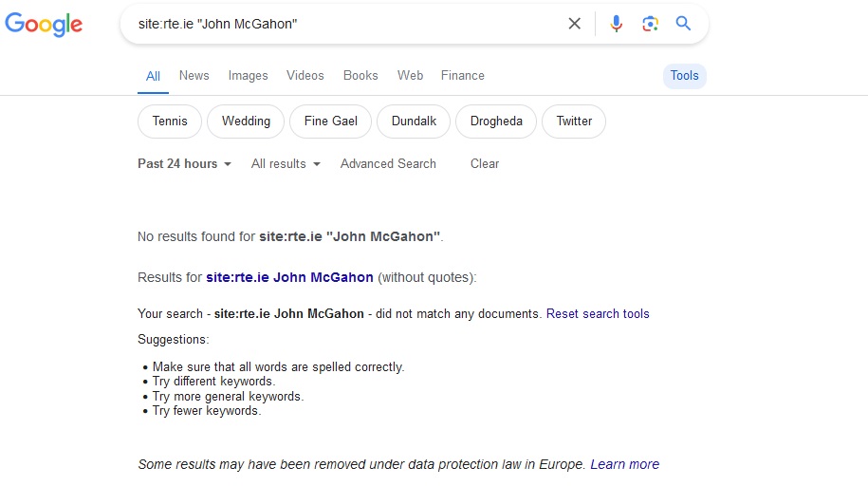Click 'Try fewer keywords' suggestion text
This screenshot has width=868, height=486.
(x=207, y=411)
